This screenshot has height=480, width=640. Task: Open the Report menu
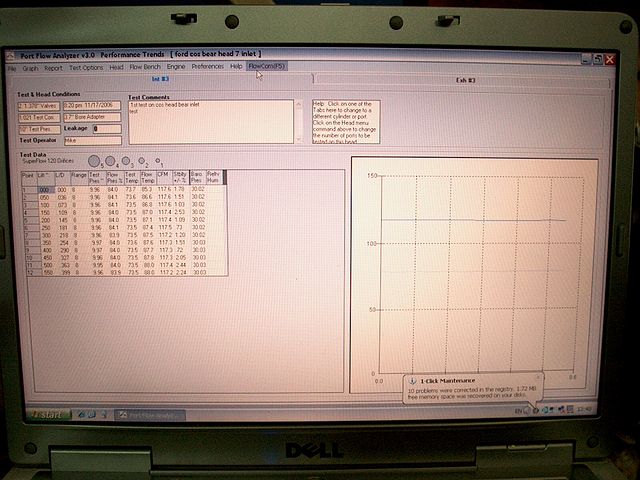point(53,68)
